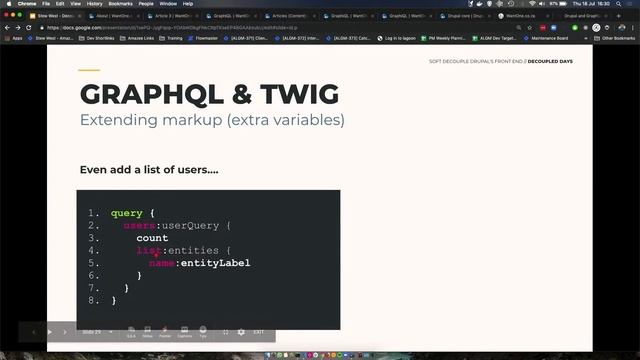Toggle Captions in presentation toolbar
Screen dimensions: 640x360
pos(184,332)
